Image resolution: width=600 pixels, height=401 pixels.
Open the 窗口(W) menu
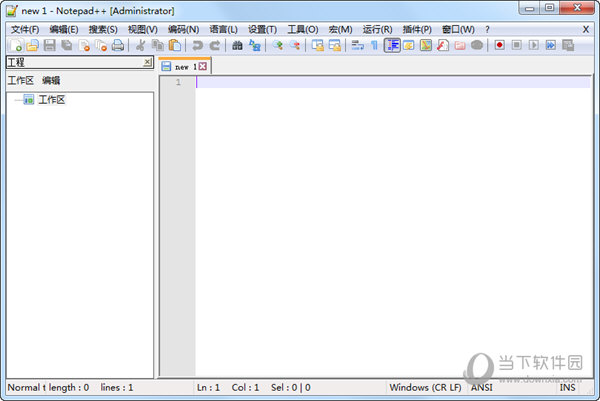(458, 29)
